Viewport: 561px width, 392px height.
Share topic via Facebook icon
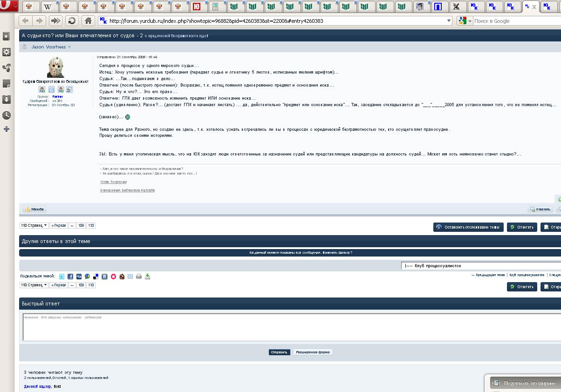pyautogui.click(x=70, y=276)
